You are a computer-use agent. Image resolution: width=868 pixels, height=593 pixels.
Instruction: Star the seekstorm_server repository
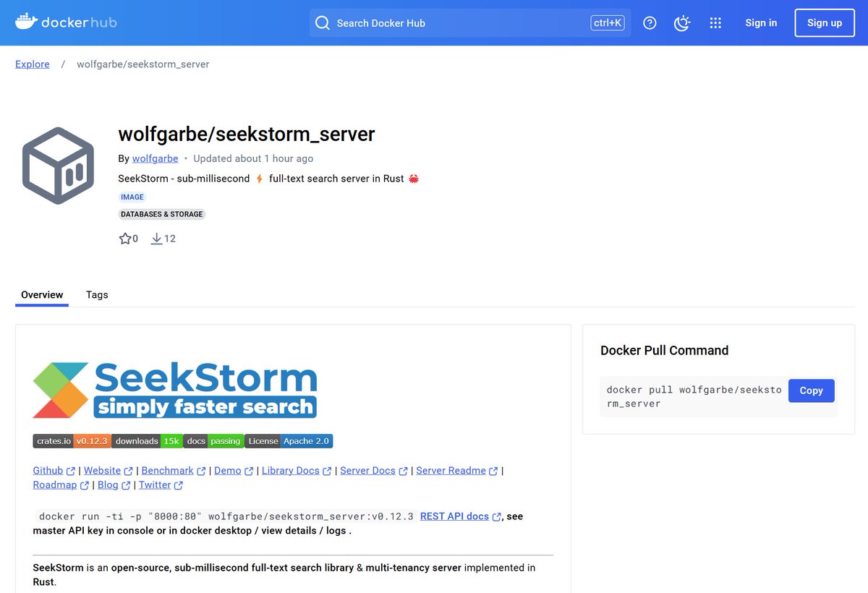(124, 238)
